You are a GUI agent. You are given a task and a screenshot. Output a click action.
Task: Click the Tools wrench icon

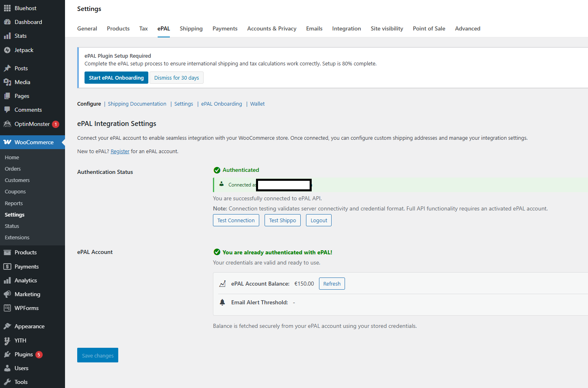tap(7, 382)
